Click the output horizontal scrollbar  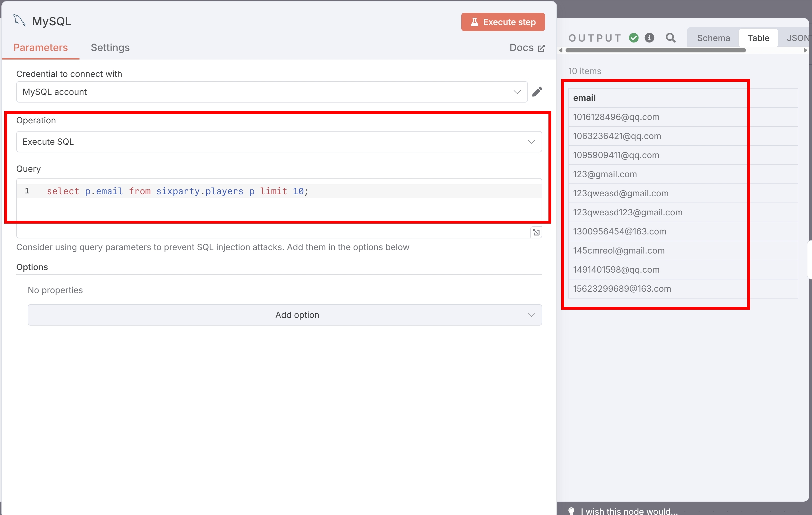[656, 50]
